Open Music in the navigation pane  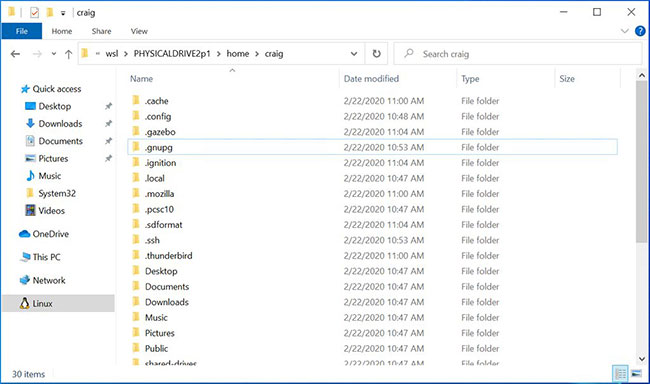coord(49,176)
